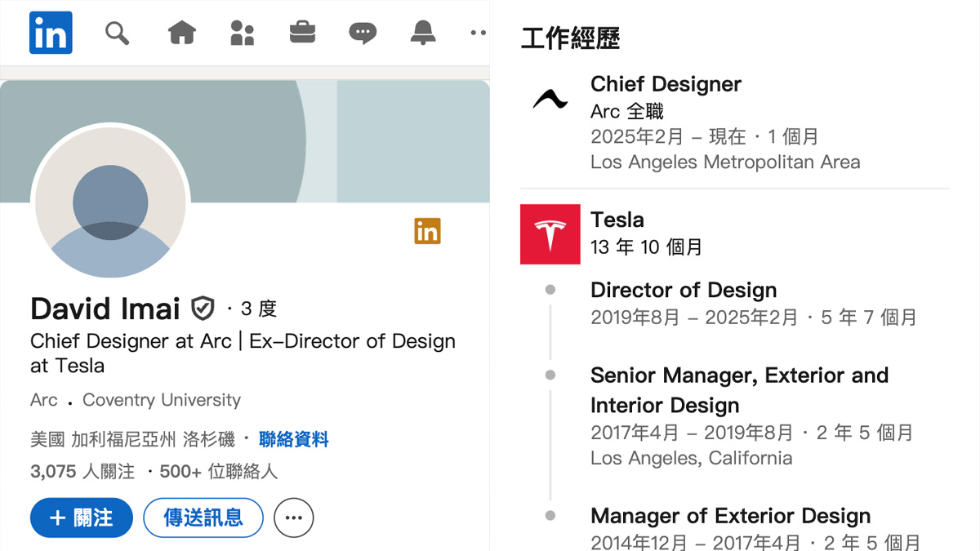Click the Arc current company link
Screen dimensions: 980x551
[x=44, y=400]
